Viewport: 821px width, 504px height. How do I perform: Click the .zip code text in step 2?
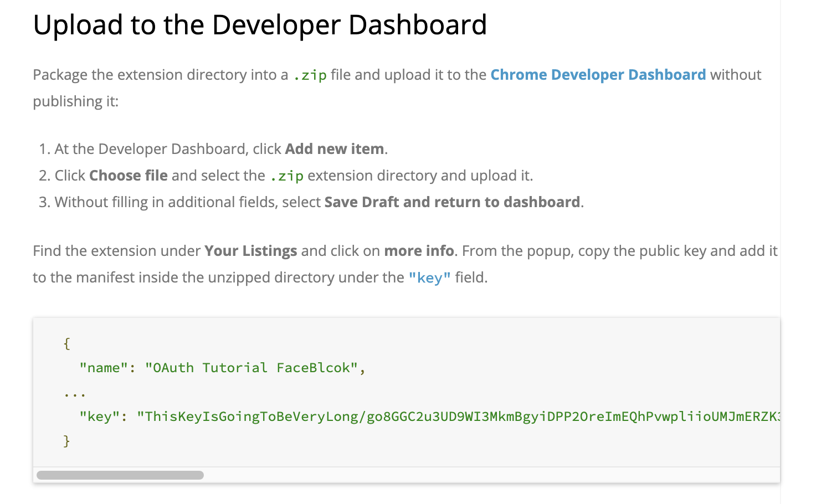[x=286, y=176]
